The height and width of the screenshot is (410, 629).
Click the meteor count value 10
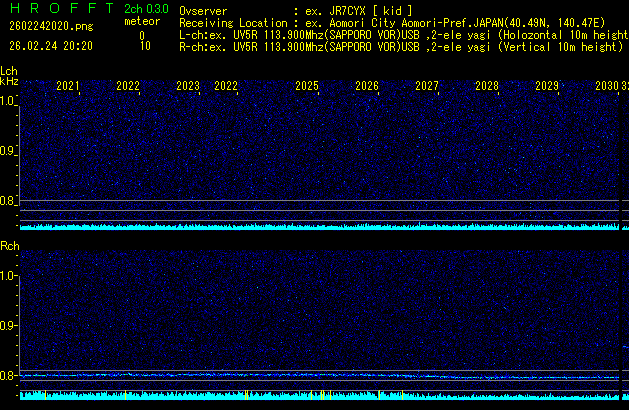[146, 46]
